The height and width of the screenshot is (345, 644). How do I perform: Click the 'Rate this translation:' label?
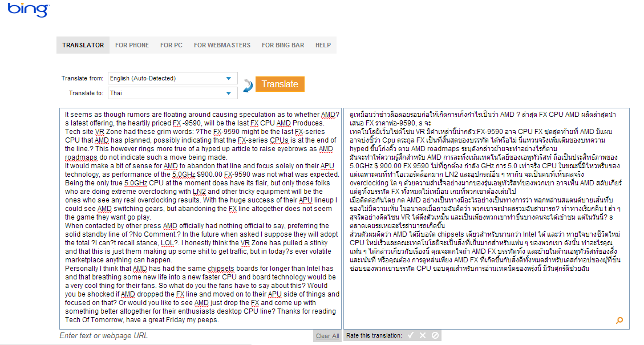[374, 335]
